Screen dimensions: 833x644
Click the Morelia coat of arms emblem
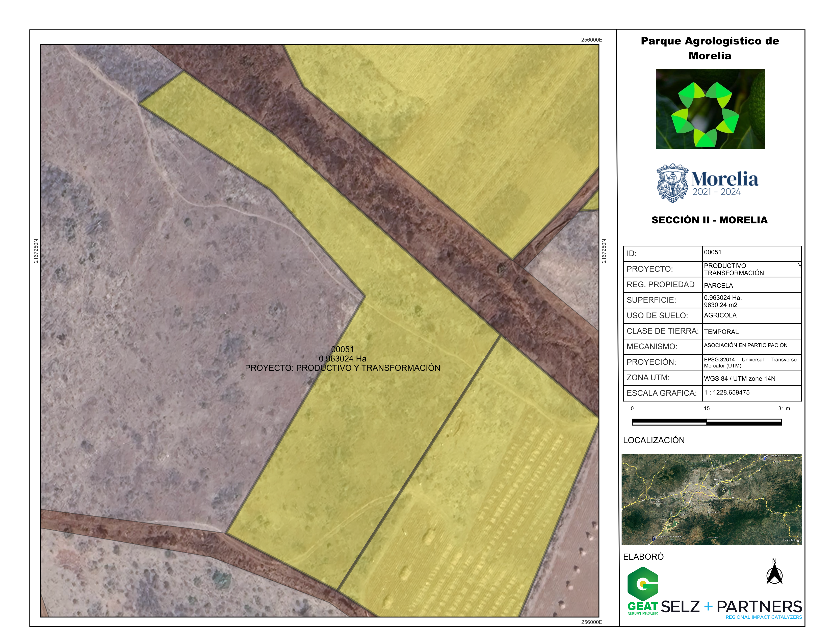pos(672,183)
